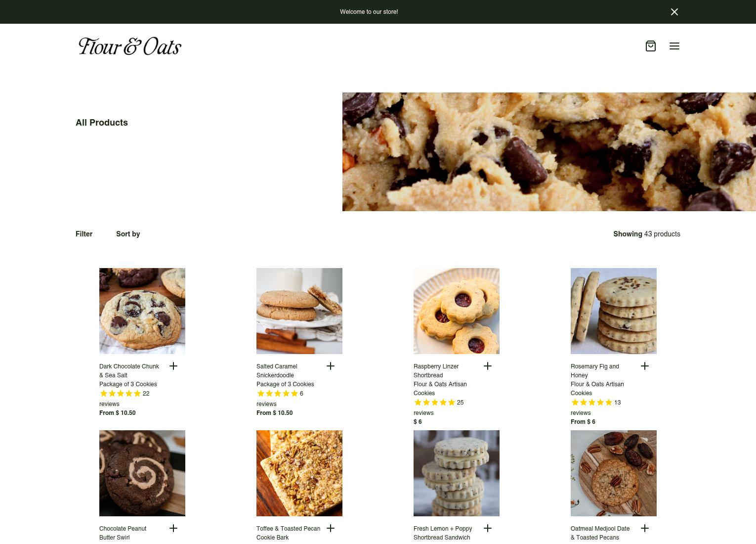This screenshot has width=756, height=544.
Task: Open the shopping cart icon
Action: 651,46
